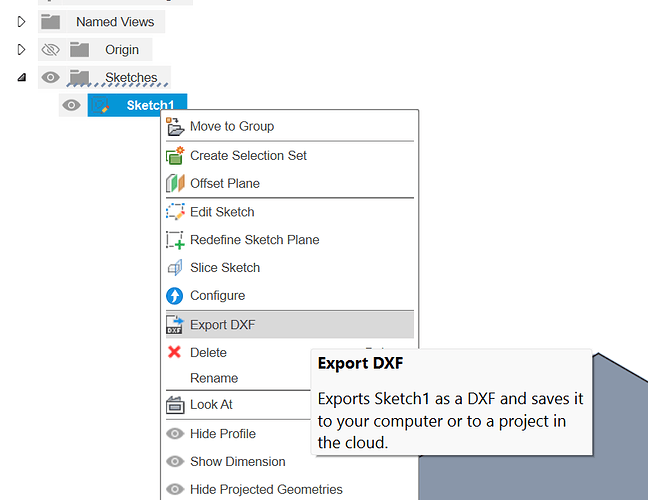
Task: Click the Move to Group icon
Action: click(175, 127)
